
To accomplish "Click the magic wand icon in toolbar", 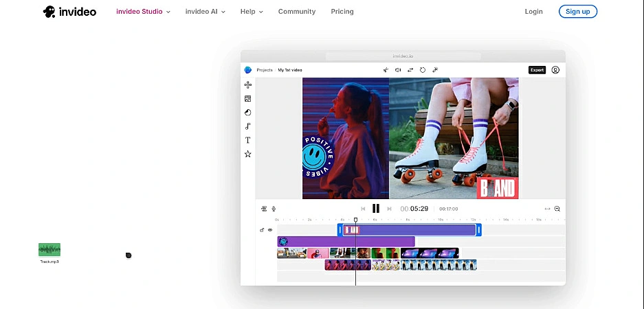I will coord(435,70).
